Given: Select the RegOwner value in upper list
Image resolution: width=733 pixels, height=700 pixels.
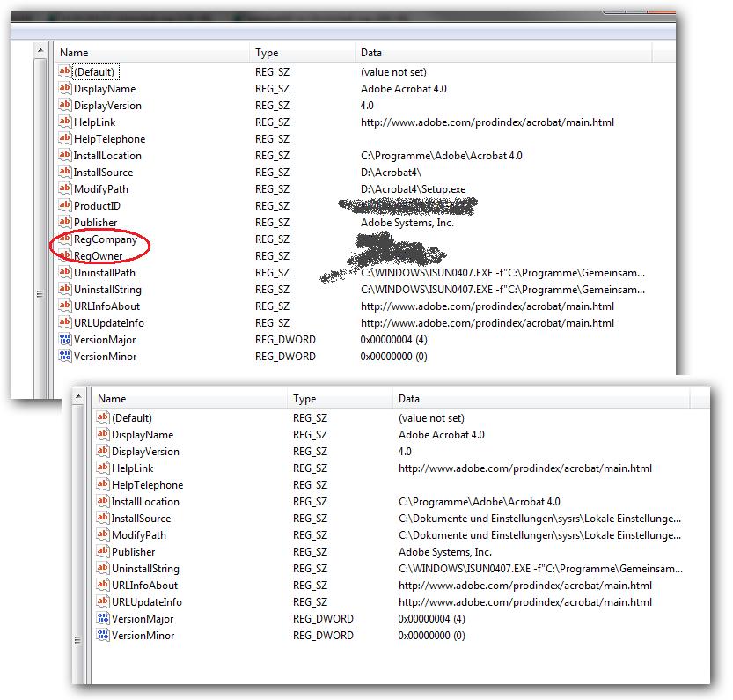Looking at the screenshot, I should click(99, 256).
